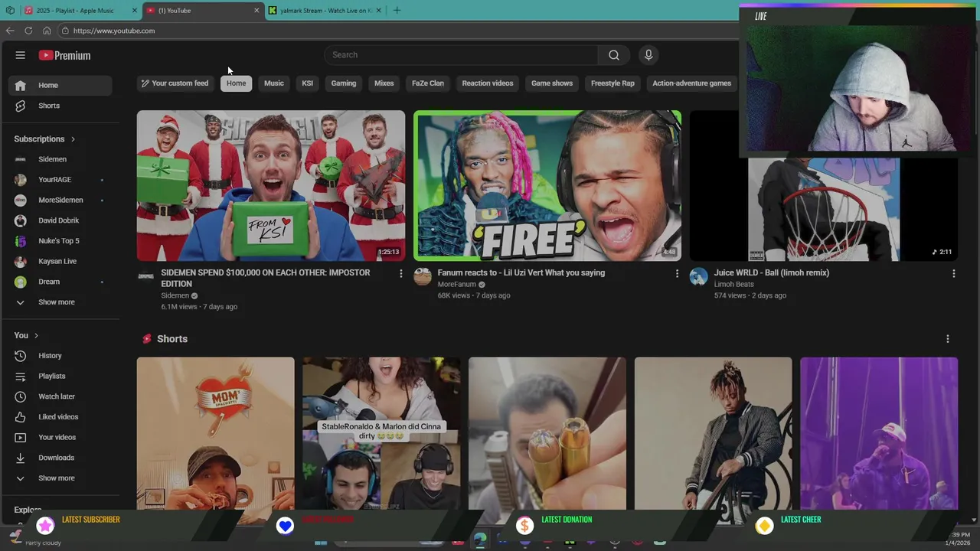
Task: Click the search magnifier button
Action: pyautogui.click(x=614, y=55)
